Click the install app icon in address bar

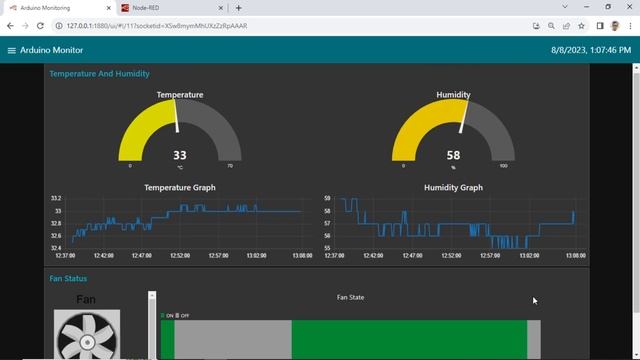coord(536,26)
